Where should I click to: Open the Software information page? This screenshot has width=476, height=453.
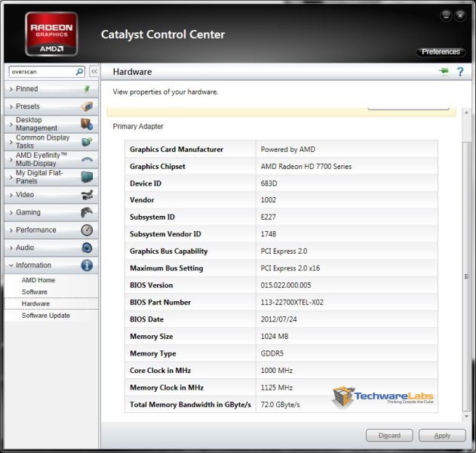tap(34, 292)
